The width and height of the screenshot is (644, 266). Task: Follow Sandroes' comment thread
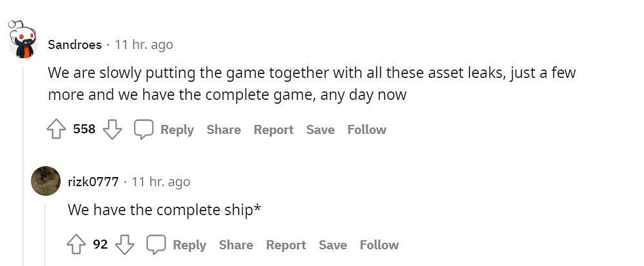point(367,129)
